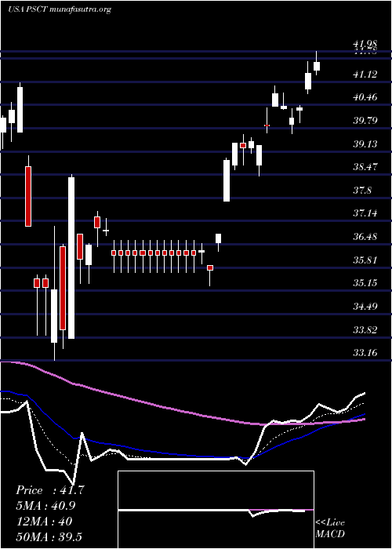Screen dimensions: 392x549
Task: Click the '<<Live MACD' label
Action: 330,528
